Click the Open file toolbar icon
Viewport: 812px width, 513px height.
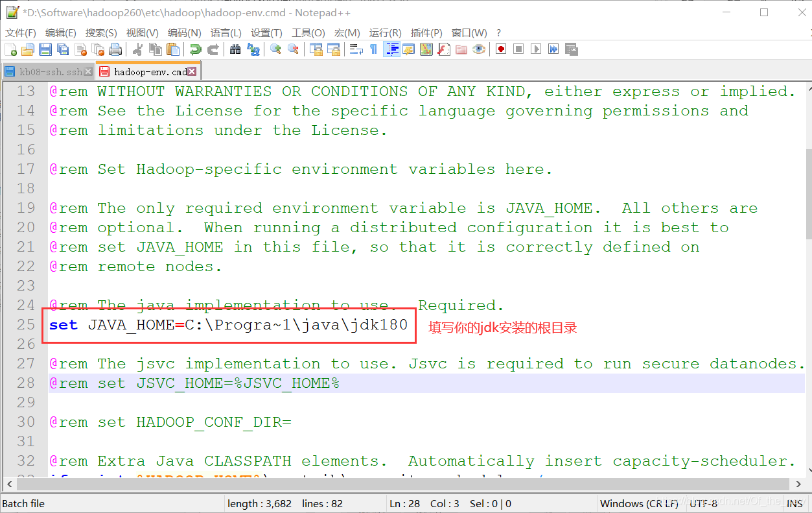click(x=27, y=49)
